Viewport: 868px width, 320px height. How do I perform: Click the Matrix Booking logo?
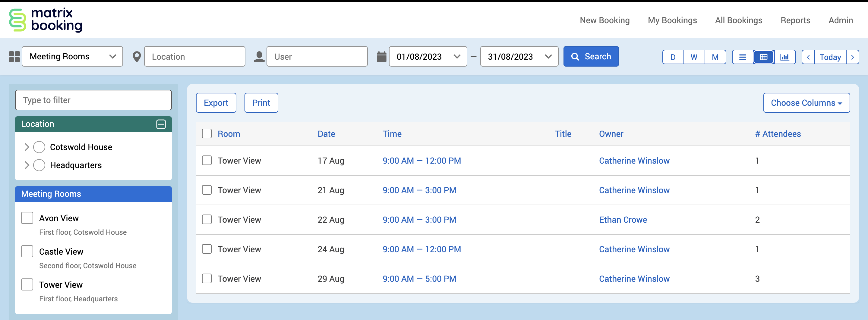pos(46,20)
